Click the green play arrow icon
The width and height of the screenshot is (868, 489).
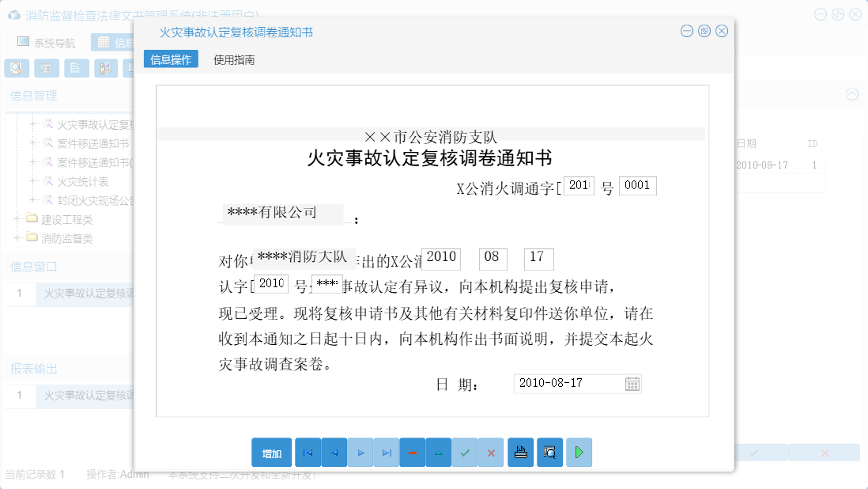pyautogui.click(x=579, y=453)
